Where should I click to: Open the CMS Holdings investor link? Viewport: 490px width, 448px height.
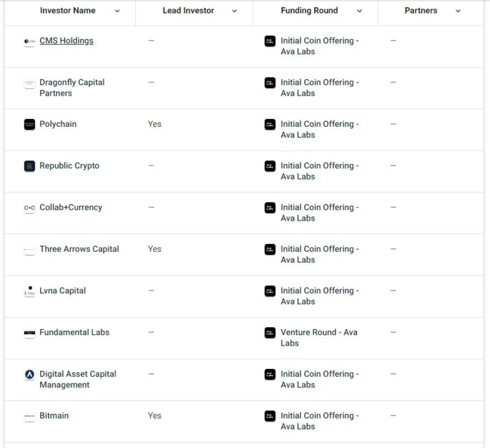click(67, 41)
